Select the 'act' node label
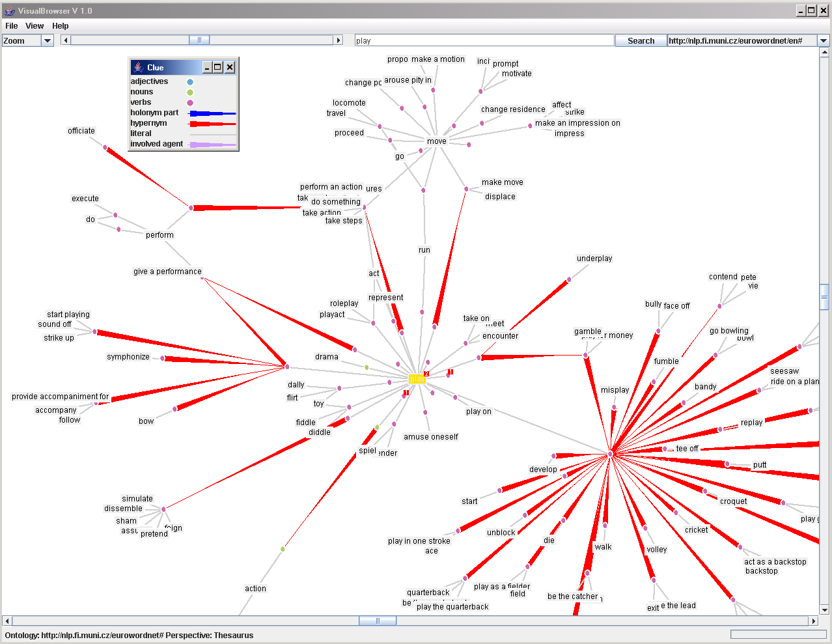The image size is (832, 644). coord(374,273)
